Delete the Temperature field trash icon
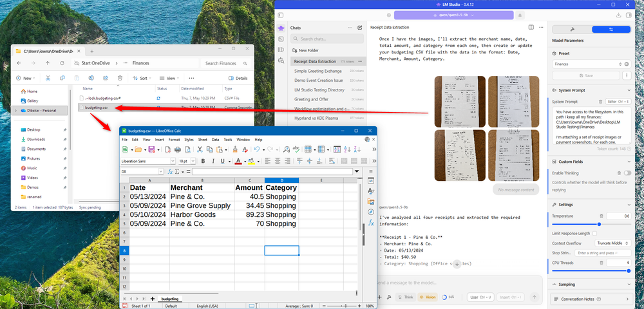This screenshot has height=309, width=644. pyautogui.click(x=601, y=216)
